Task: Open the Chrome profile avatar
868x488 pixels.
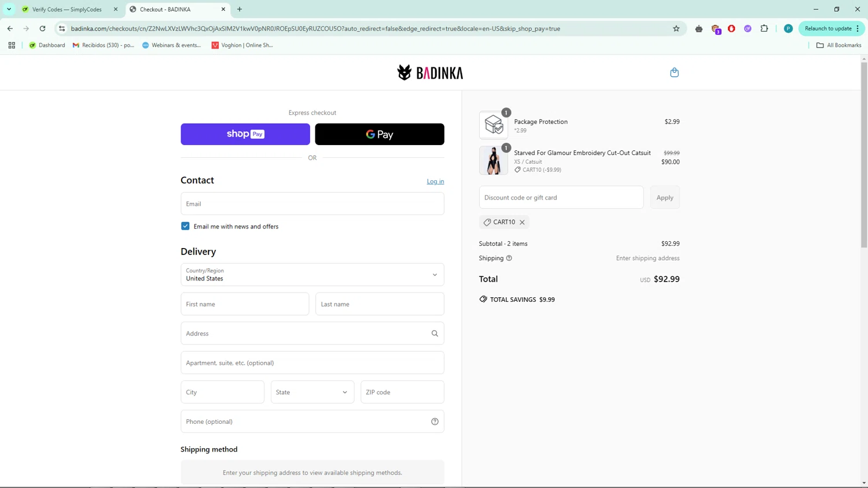Action: pos(788,28)
